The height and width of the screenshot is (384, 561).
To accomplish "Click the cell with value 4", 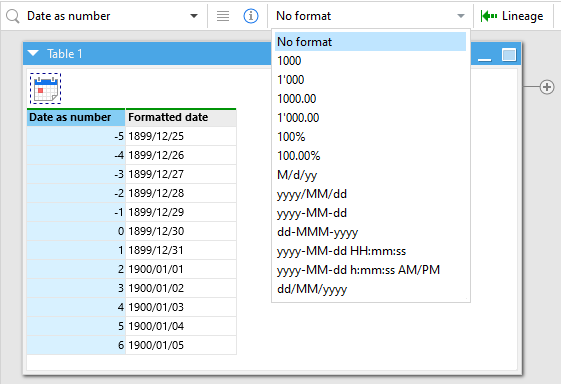I will pos(76,307).
